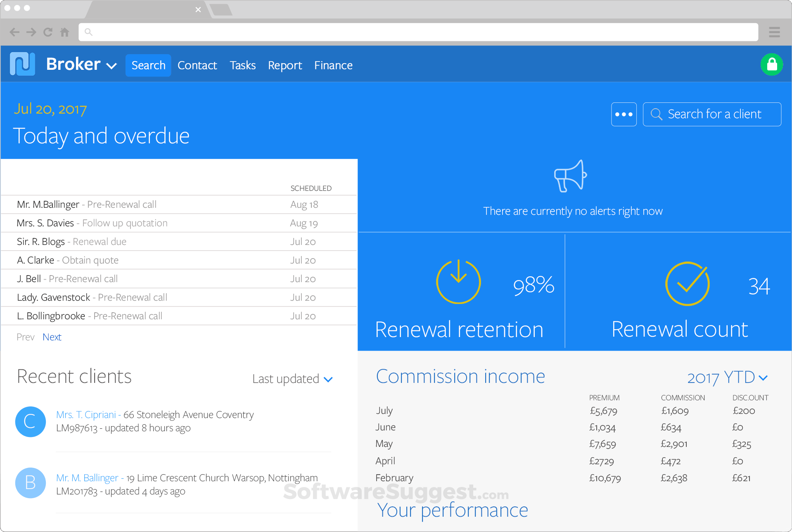Click the browser home icon
This screenshot has height=532, width=792.
click(x=64, y=32)
